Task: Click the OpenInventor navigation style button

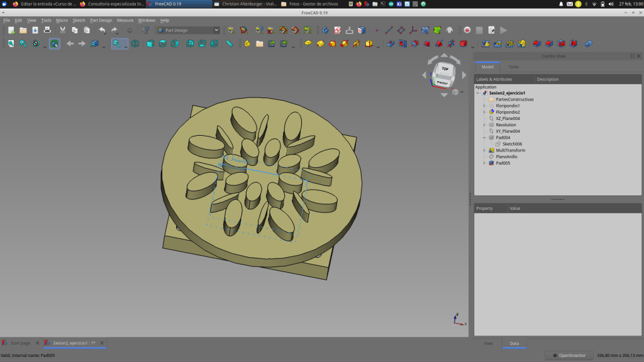Action: tap(569, 356)
